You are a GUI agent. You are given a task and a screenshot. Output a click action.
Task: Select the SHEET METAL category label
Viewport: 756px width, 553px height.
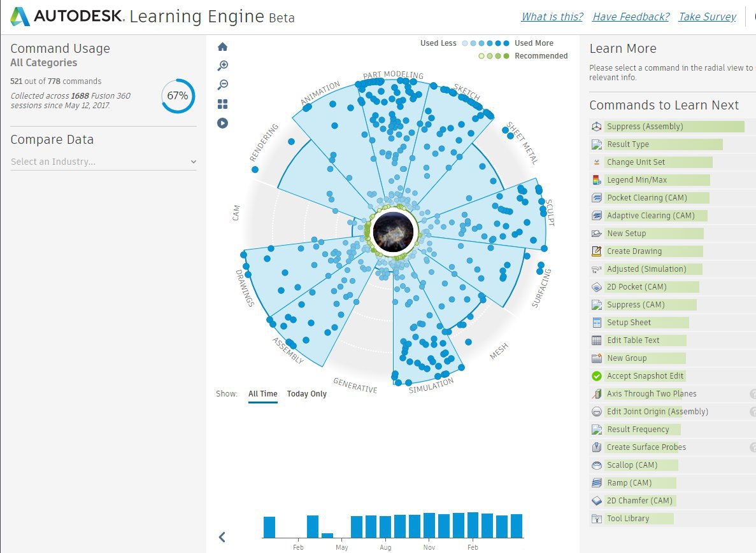coord(522,143)
